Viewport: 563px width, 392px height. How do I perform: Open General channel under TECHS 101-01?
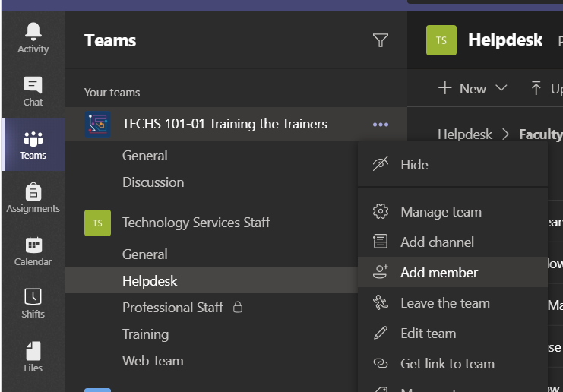pyautogui.click(x=144, y=156)
